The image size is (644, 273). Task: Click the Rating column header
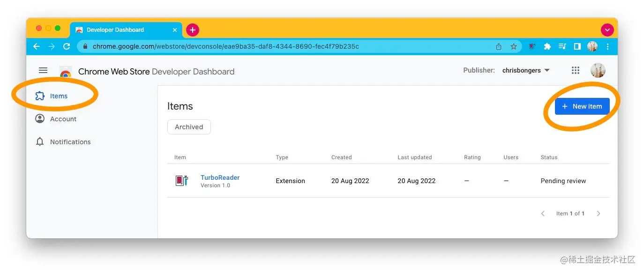[x=472, y=157]
